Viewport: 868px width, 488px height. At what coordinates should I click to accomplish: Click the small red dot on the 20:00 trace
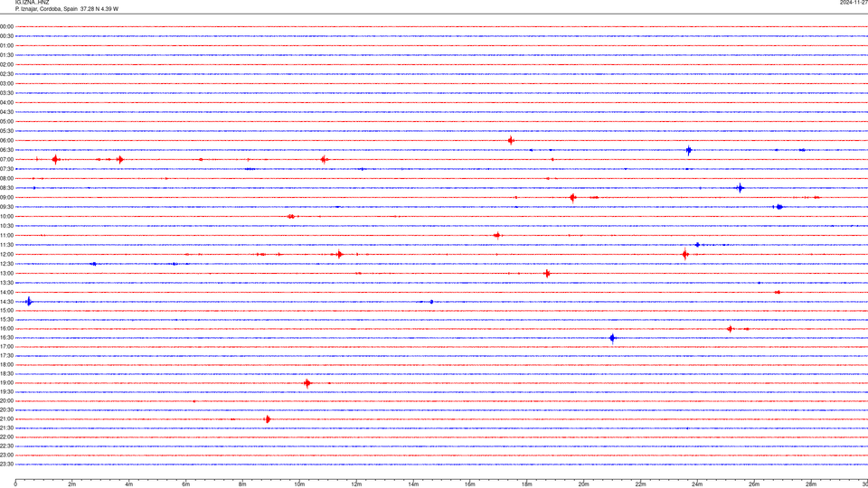pos(194,401)
